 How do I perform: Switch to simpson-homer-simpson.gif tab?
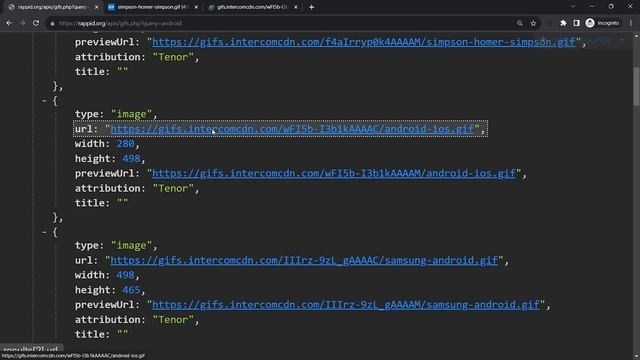pyautogui.click(x=152, y=7)
